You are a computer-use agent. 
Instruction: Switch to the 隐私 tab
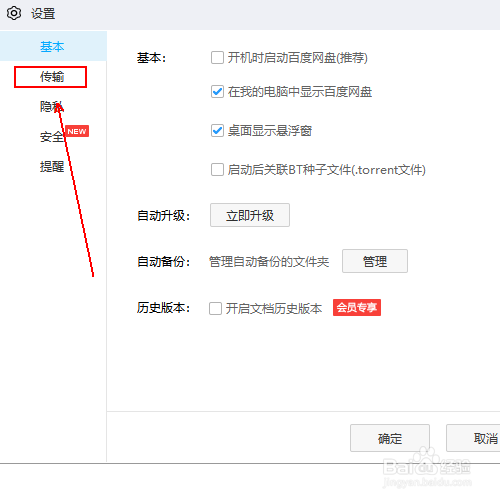click(52, 107)
